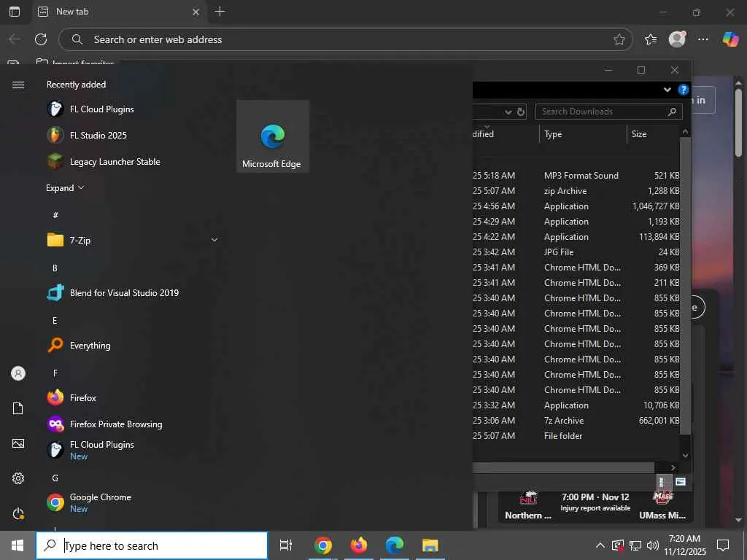Viewport: 747px width, 560px height.
Task: Select the zip Archive row
Action: click(x=576, y=190)
